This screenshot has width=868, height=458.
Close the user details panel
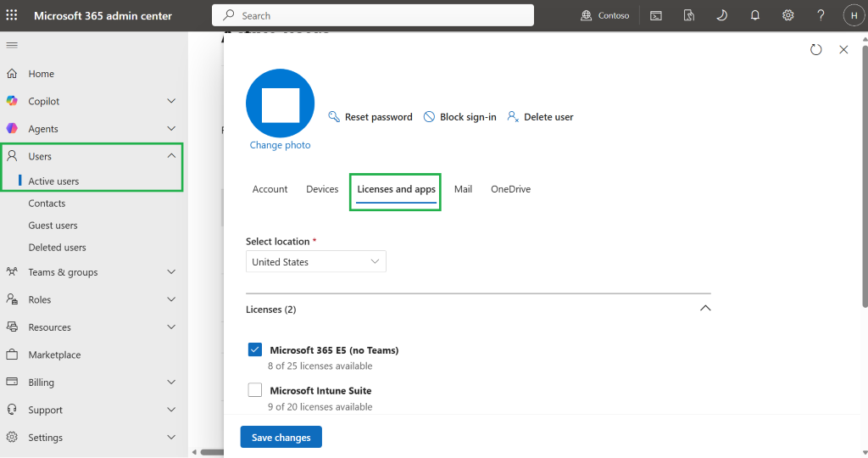point(843,50)
